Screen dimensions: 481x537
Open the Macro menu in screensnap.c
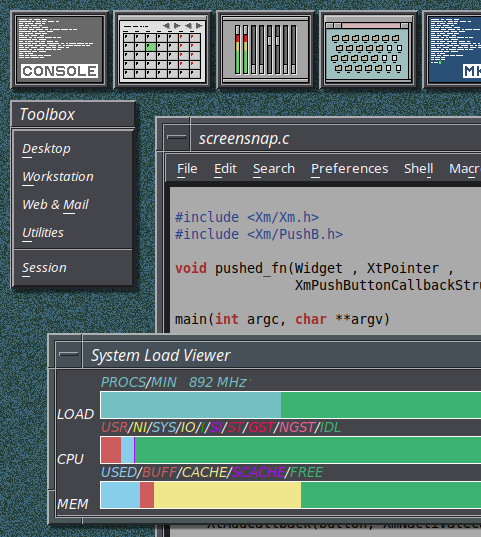pos(465,169)
